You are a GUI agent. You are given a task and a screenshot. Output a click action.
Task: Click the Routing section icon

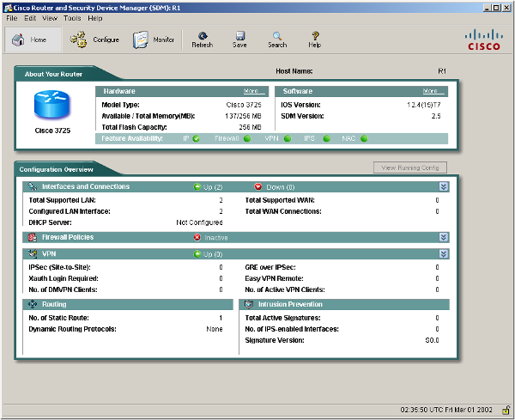(33, 304)
